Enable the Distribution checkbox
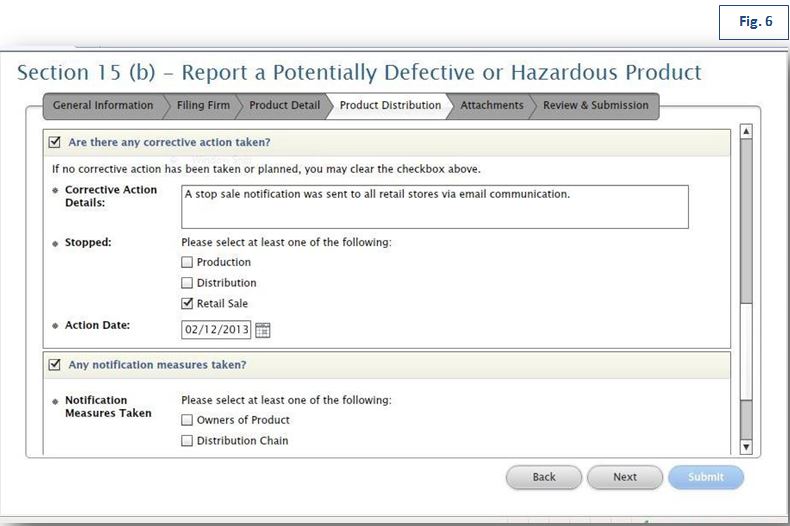 (187, 283)
